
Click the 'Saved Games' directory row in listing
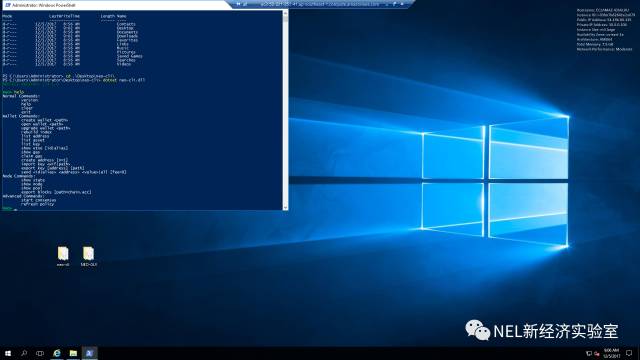pos(72,56)
